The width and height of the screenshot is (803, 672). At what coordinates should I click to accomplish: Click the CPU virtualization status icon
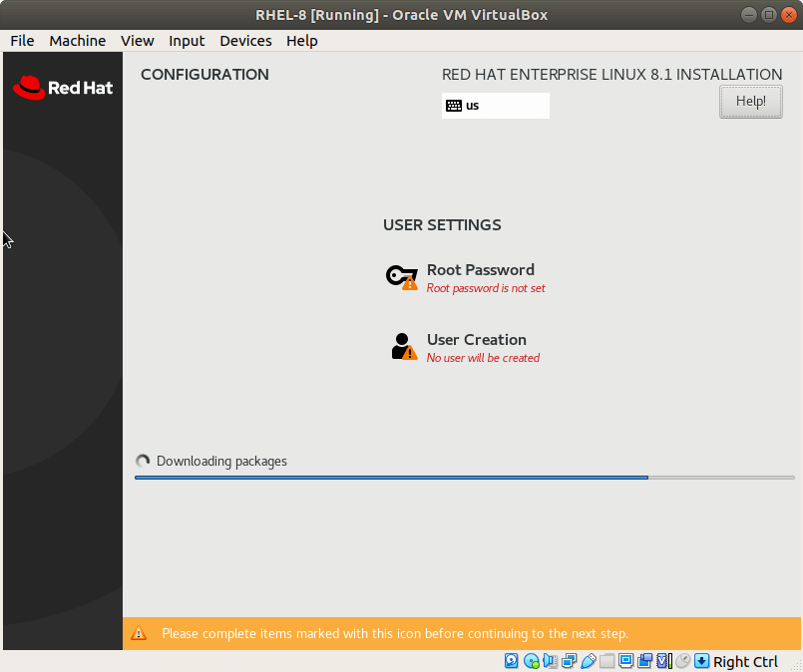(x=664, y=661)
